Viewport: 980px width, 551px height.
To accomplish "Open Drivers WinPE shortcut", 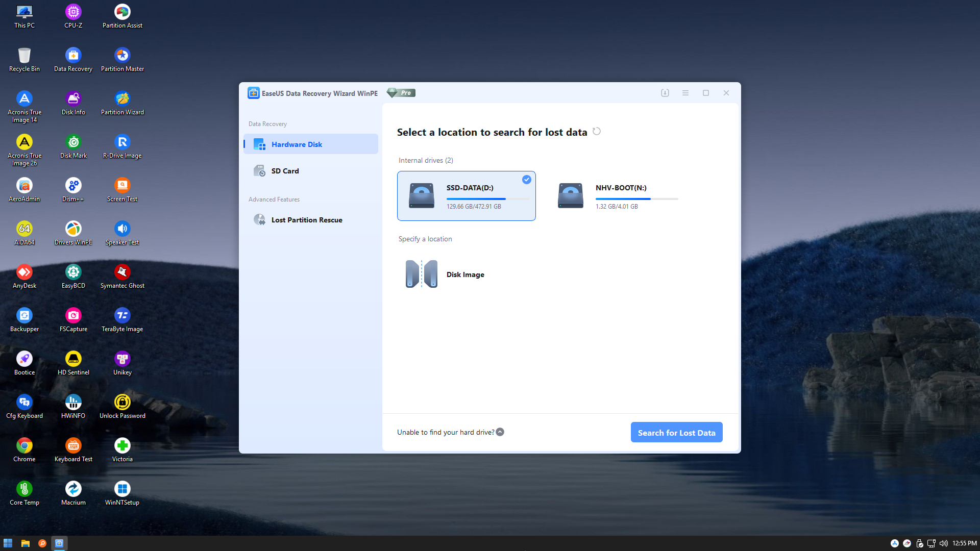I will 73,234.
